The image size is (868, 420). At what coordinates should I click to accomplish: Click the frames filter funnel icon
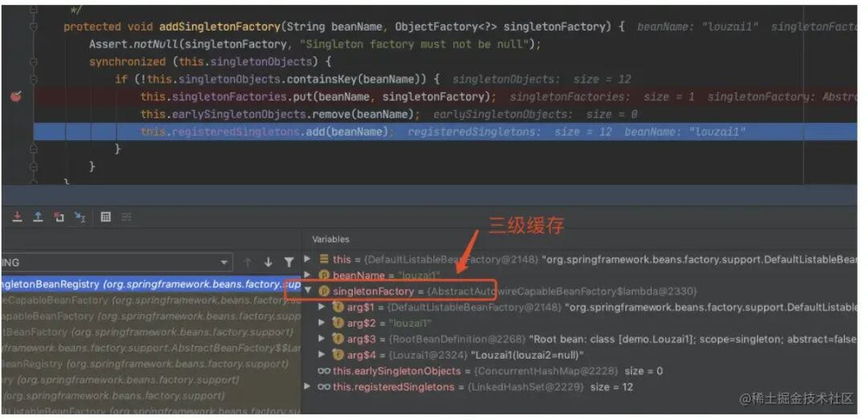(289, 262)
